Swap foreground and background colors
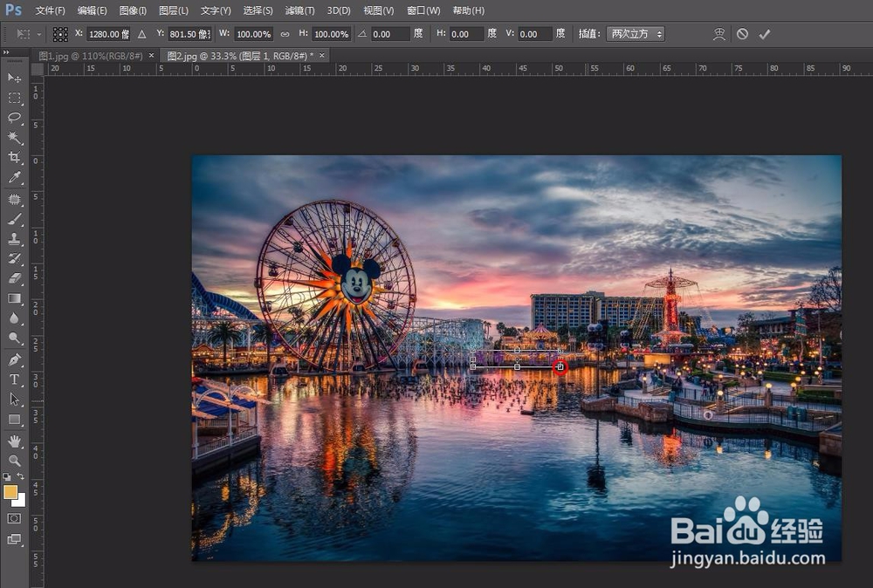Screen dimensions: 873x588 [21, 476]
